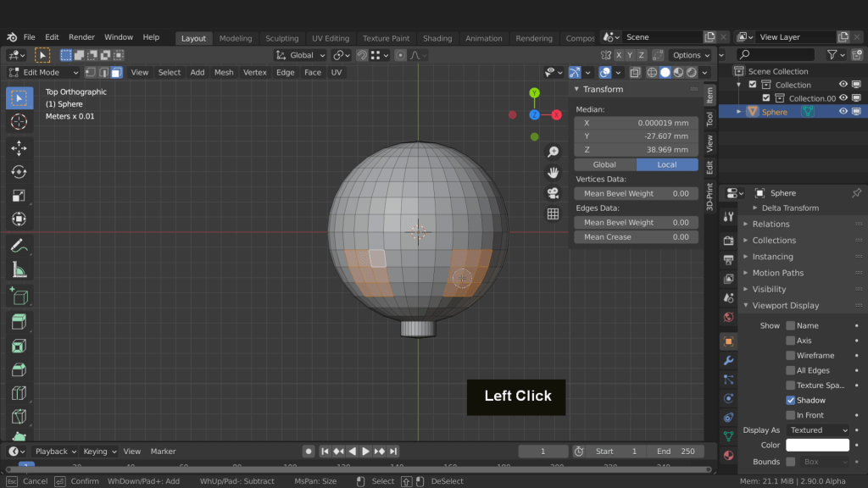The image size is (868, 488).
Task: Click the white Color swatch
Action: [817, 446]
